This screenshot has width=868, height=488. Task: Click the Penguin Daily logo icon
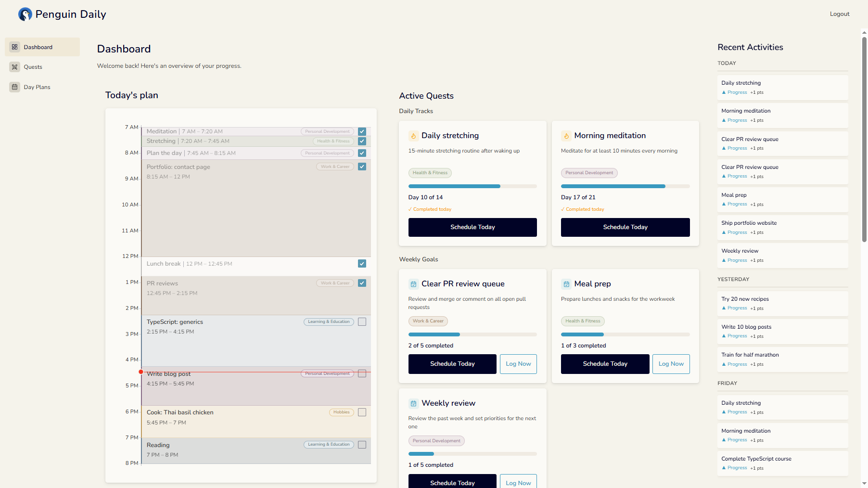point(25,14)
